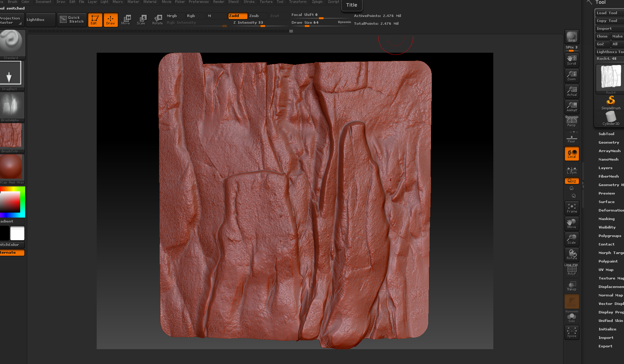The image size is (624, 364).
Task: Expand the Deformation section
Action: (611, 210)
